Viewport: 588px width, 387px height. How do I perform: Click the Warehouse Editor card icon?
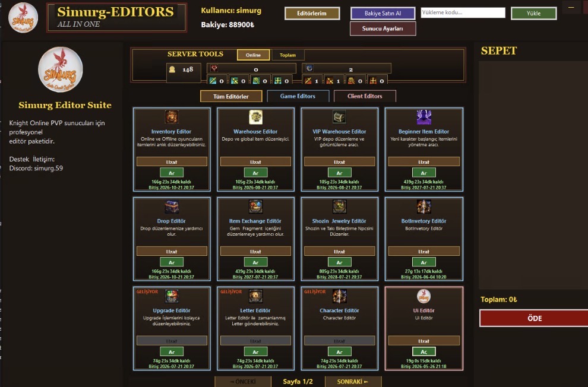tap(256, 118)
